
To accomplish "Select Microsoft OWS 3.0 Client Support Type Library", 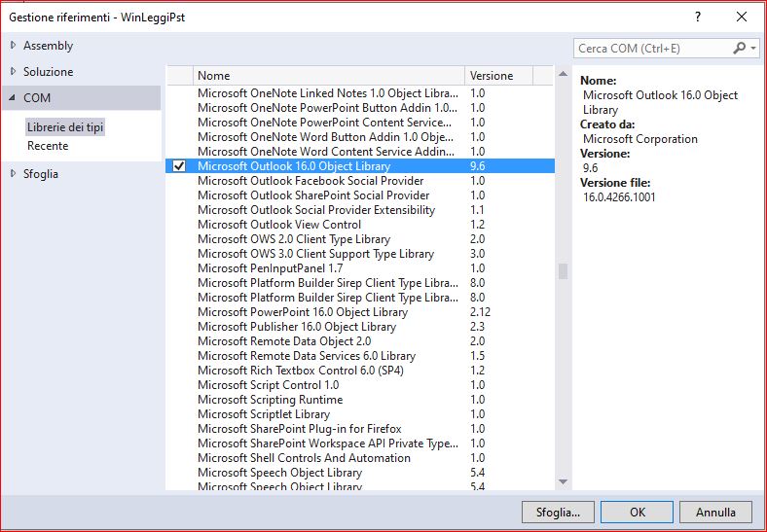I will 360,254.
